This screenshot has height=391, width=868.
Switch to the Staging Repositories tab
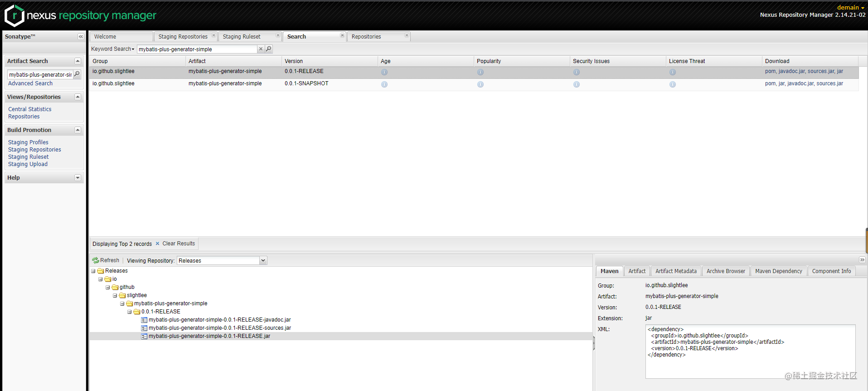tap(183, 37)
